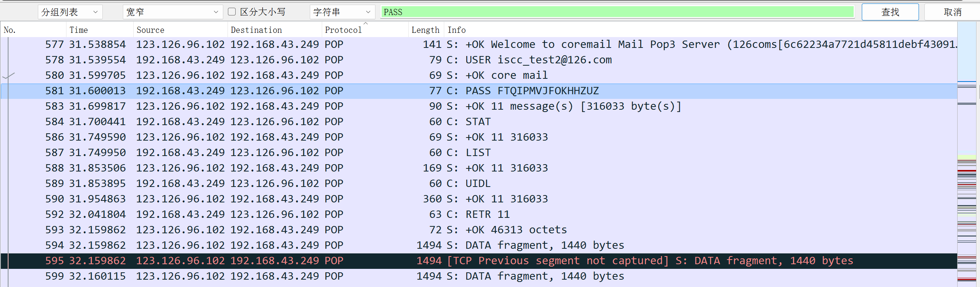This screenshot has height=287, width=980.
Task: Open the 分组列表 search-scope dropdown
Action: [x=70, y=12]
